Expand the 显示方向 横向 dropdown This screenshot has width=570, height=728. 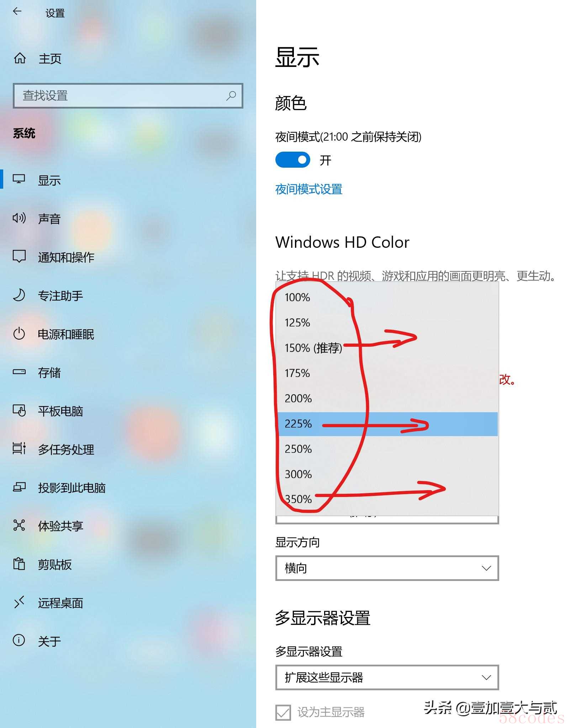coord(387,568)
